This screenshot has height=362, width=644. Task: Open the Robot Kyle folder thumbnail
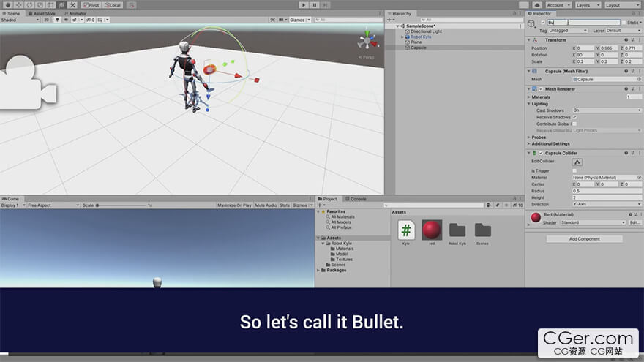(457, 230)
